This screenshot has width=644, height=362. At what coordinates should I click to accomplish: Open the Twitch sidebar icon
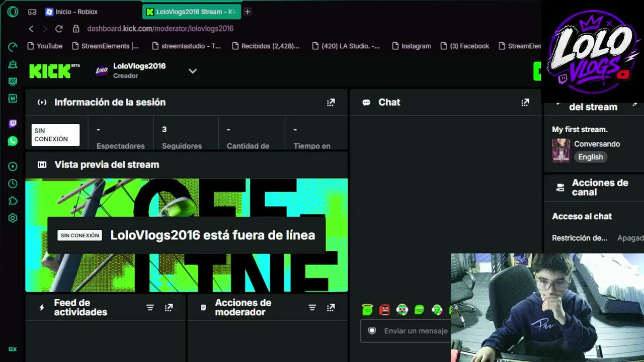click(x=13, y=123)
